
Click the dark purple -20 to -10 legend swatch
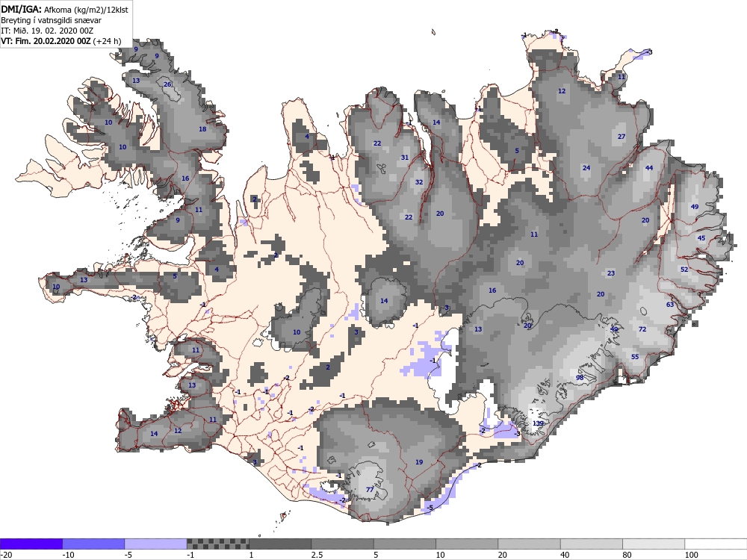[31, 544]
